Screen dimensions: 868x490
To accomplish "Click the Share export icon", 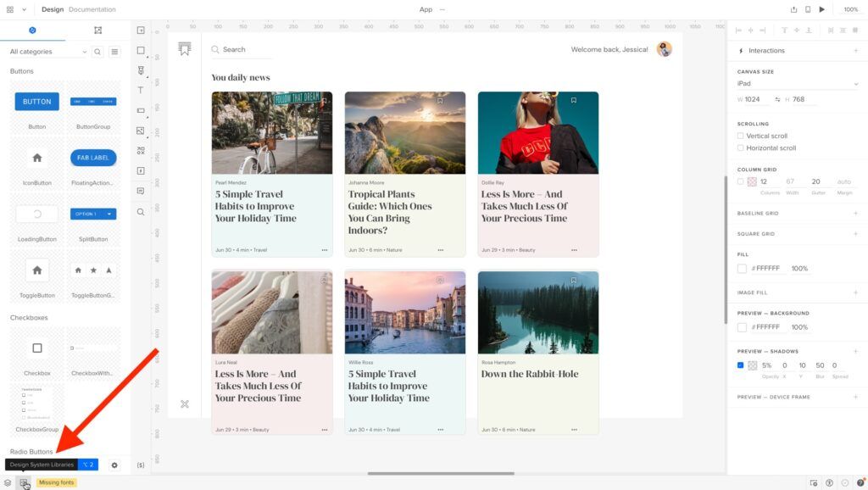I will click(794, 9).
